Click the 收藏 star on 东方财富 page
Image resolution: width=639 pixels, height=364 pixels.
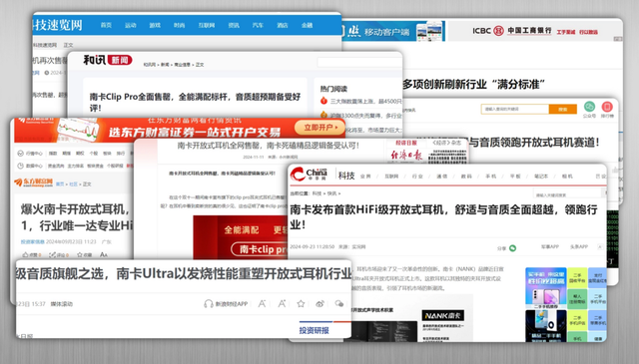[80, 255]
